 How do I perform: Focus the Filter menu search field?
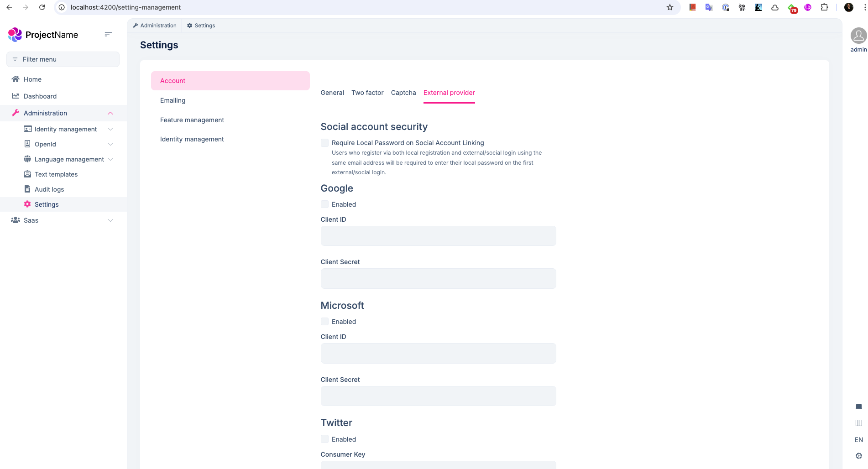click(x=63, y=59)
